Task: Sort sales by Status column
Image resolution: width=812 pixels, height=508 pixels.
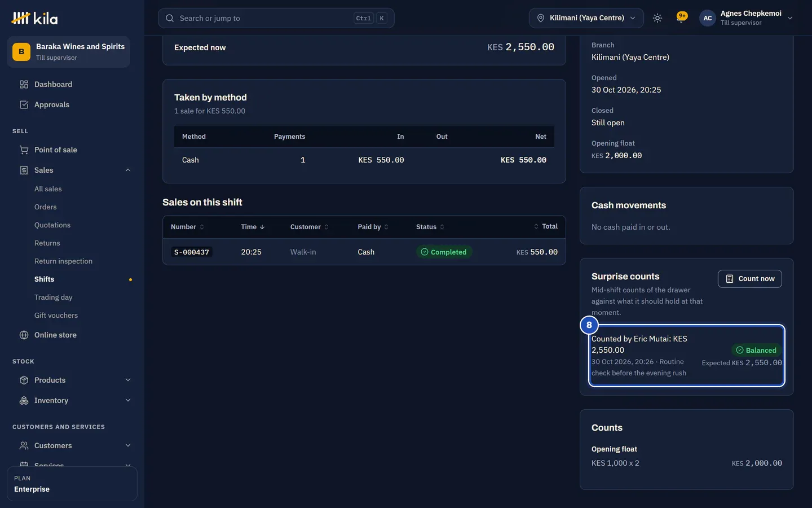Action: coord(430,227)
